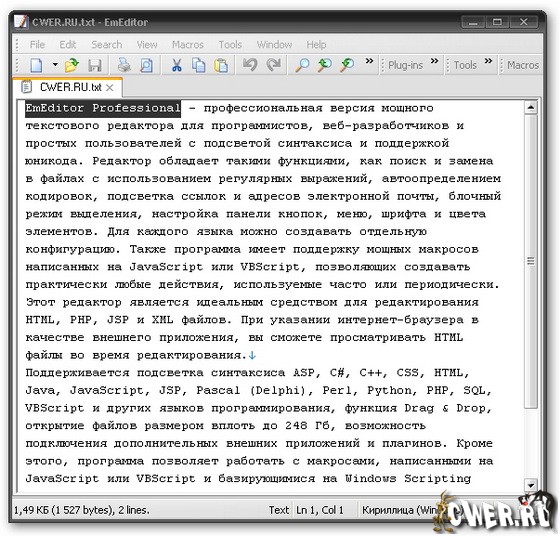The image size is (560, 536).
Task: Open the View menu
Action: coord(147,45)
